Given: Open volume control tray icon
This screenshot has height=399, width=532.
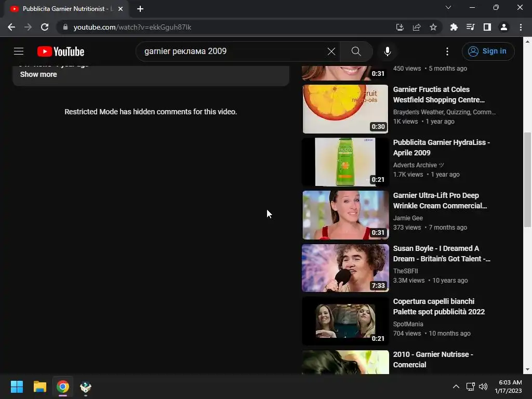Looking at the screenshot, I should (x=483, y=387).
